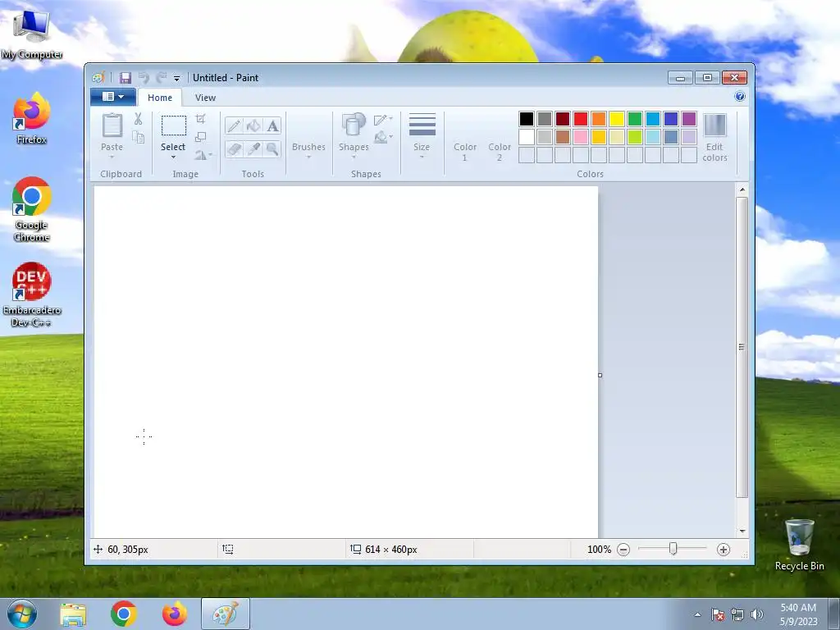Click the Paint app icon in title bar
This screenshot has height=630, width=840.
click(x=98, y=78)
